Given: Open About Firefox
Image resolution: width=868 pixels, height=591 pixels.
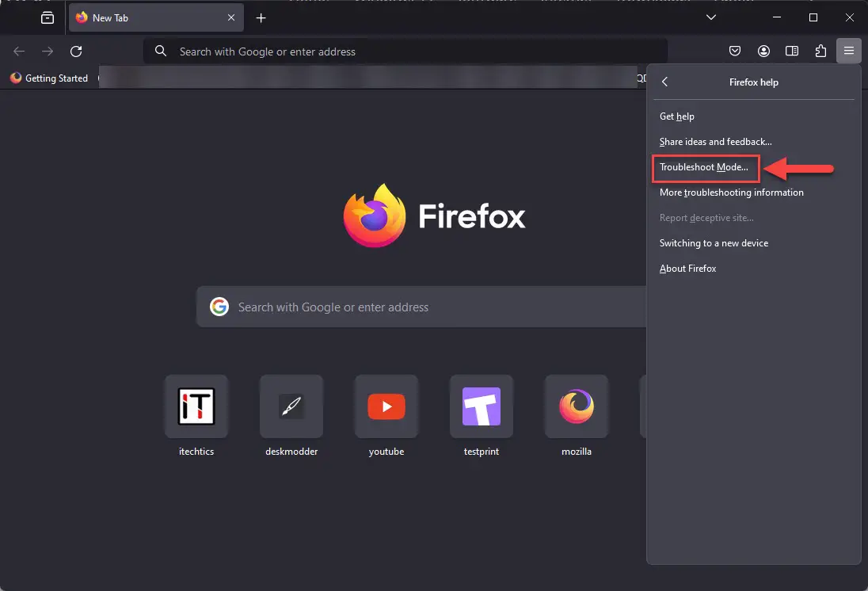Looking at the screenshot, I should coord(687,268).
